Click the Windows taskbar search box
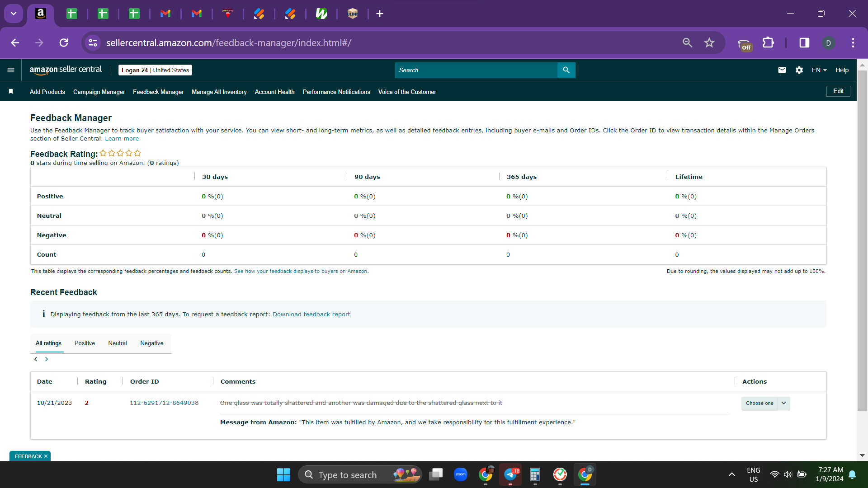Viewport: 868px width, 488px height. pyautogui.click(x=360, y=474)
